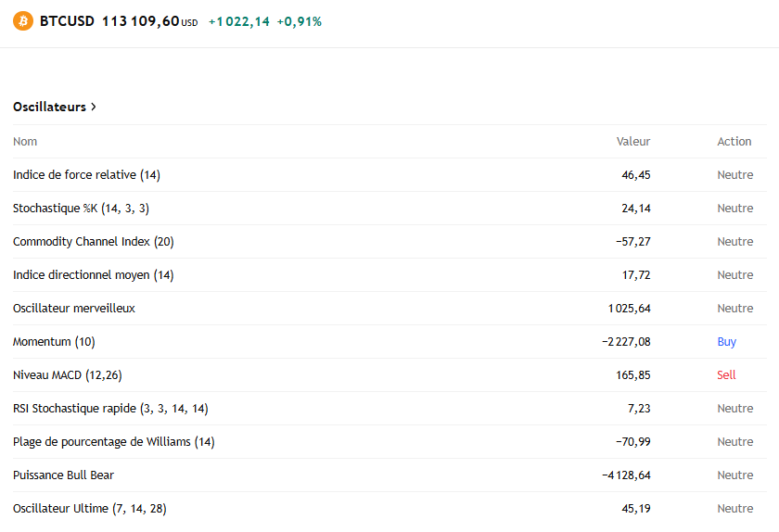Click Oscillateur Ultime (7, 14, 28)
This screenshot has height=532, width=779.
[x=89, y=509]
